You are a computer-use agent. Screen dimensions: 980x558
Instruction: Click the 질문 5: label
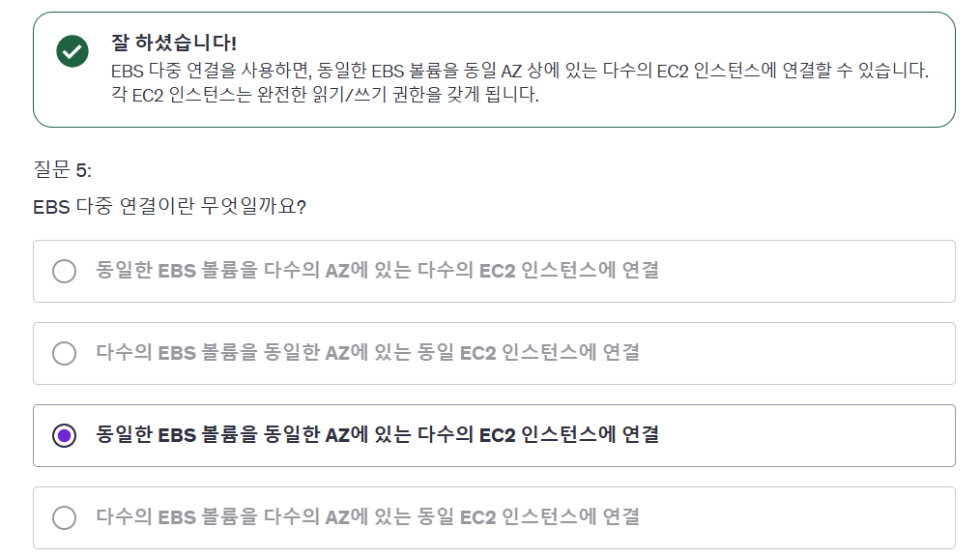[63, 169]
